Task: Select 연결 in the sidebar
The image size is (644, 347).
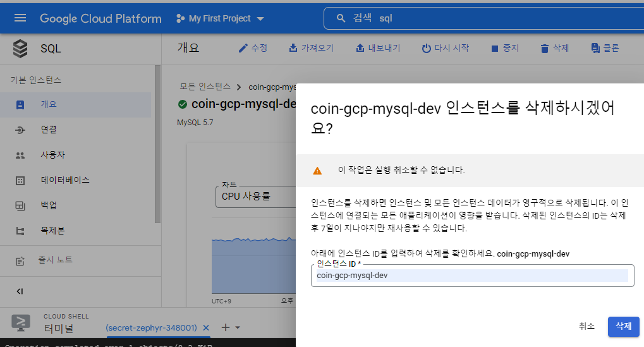Action: 76,130
